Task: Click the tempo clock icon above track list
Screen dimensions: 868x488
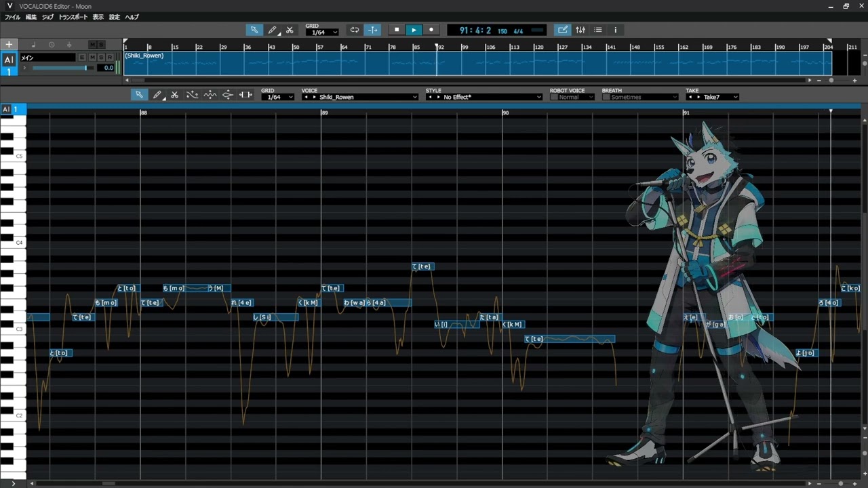Action: (52, 45)
